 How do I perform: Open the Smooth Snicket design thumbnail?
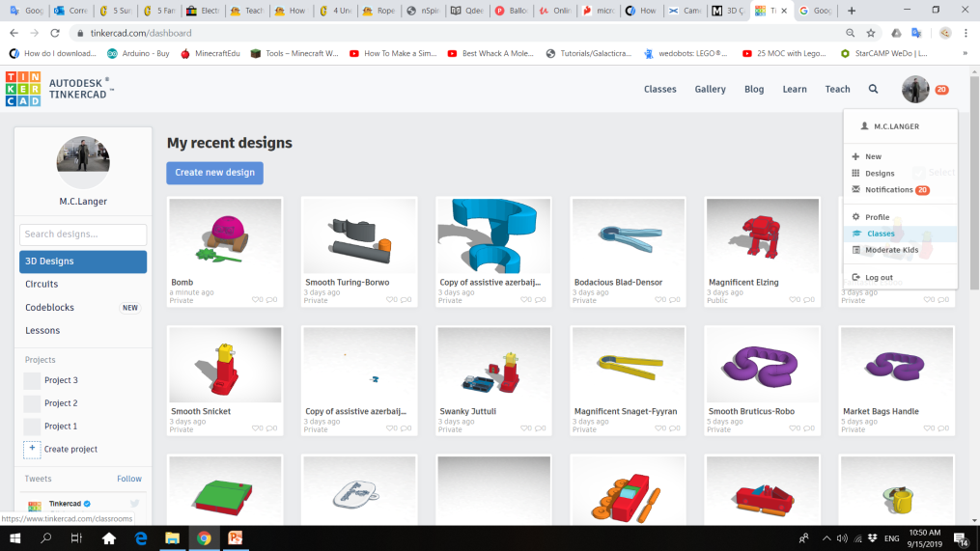[x=225, y=365]
